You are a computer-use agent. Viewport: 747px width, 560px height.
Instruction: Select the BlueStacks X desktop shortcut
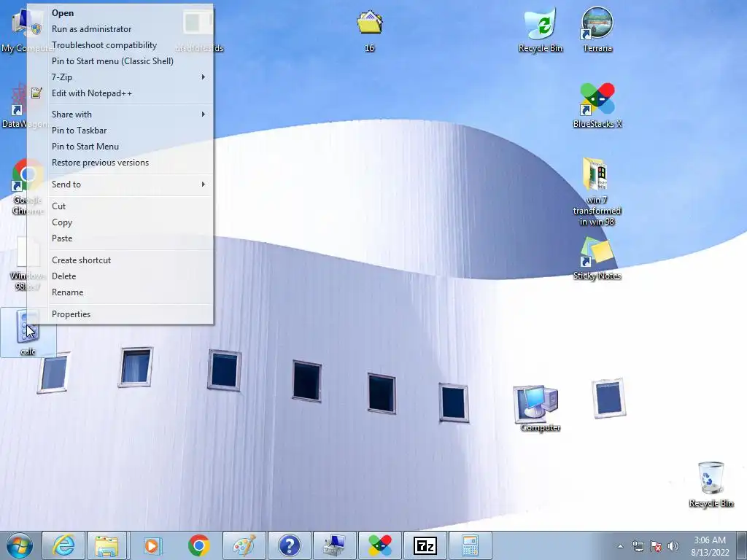point(597,106)
